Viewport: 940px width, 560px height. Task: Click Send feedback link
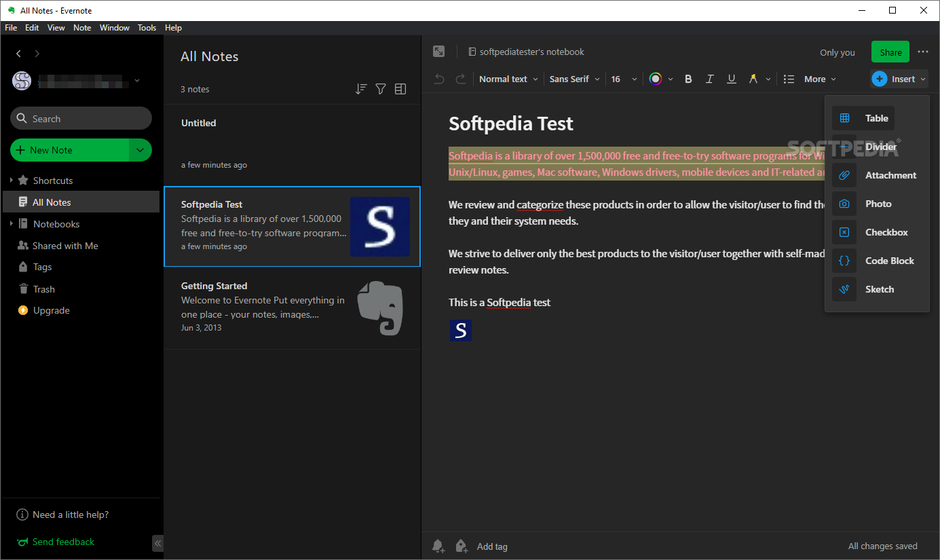pyautogui.click(x=56, y=542)
